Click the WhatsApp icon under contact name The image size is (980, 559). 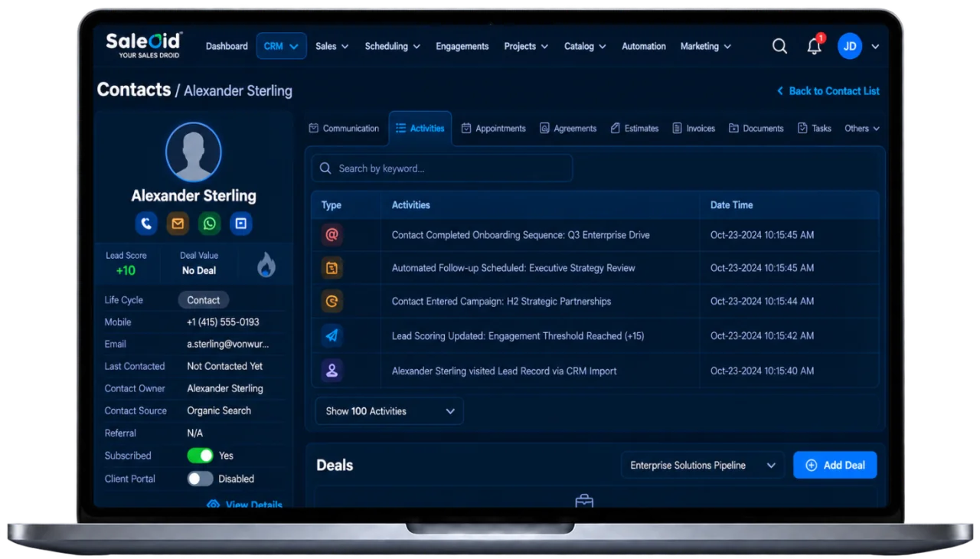click(209, 224)
